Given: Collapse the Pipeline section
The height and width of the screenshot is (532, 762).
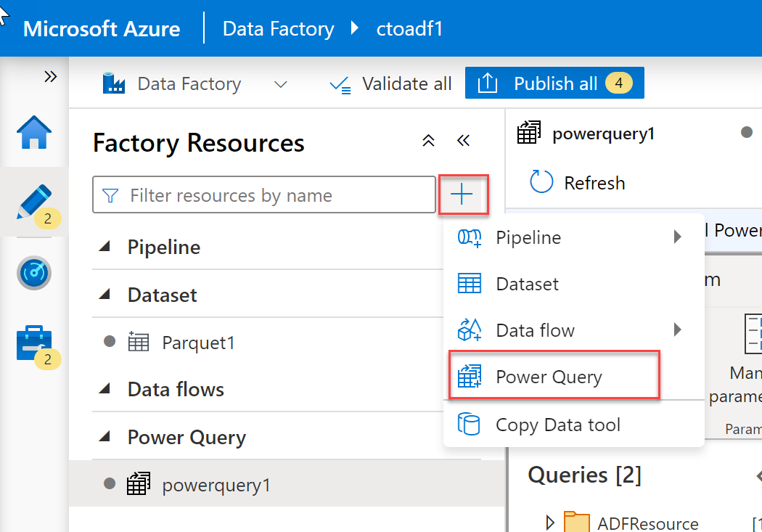Looking at the screenshot, I should (x=105, y=247).
